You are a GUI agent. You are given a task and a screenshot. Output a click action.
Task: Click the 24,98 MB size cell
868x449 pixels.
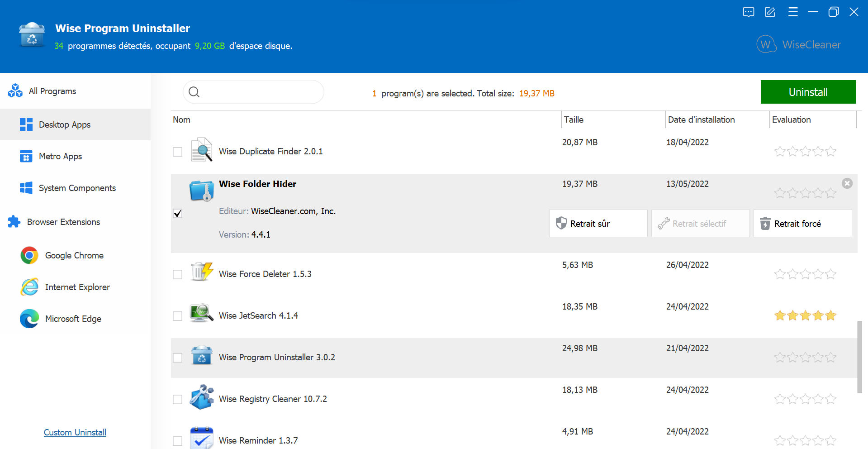point(579,348)
